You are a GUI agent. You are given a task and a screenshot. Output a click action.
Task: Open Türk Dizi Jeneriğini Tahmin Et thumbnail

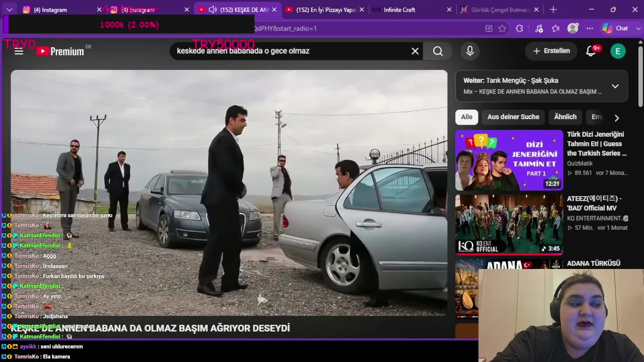coord(509,160)
